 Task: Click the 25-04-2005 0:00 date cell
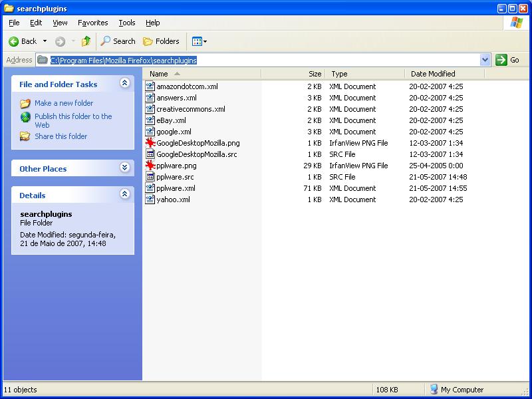(436, 166)
